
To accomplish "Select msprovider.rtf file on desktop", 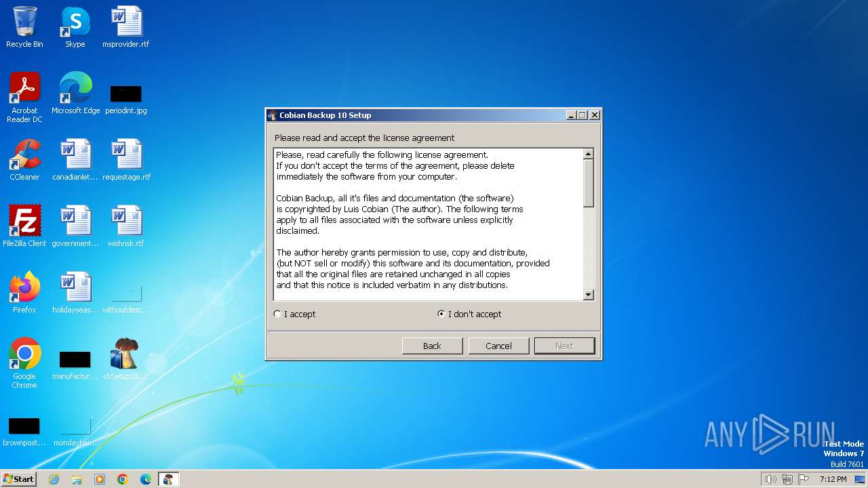I will click(126, 27).
